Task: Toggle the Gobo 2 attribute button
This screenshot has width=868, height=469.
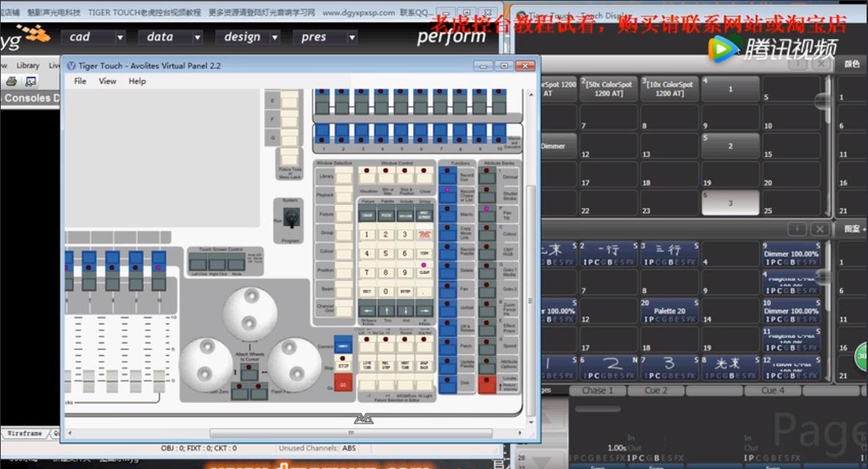Action: click(x=486, y=289)
